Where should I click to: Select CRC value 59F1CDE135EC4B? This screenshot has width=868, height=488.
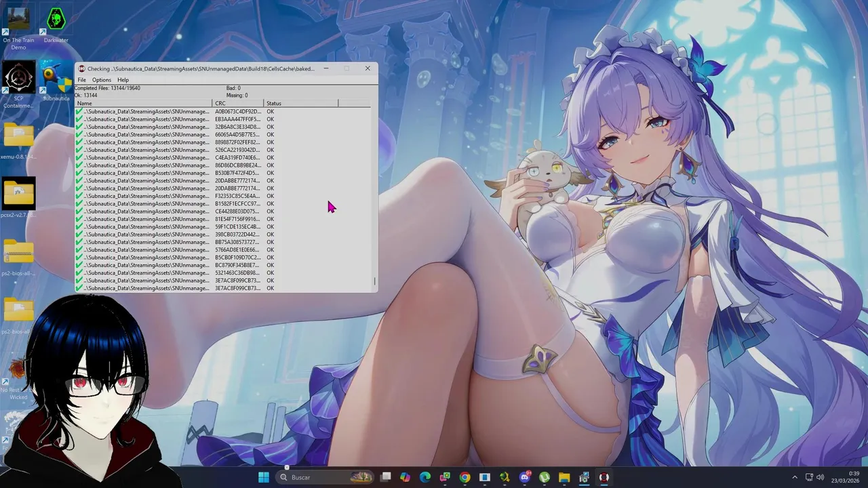tap(237, 226)
